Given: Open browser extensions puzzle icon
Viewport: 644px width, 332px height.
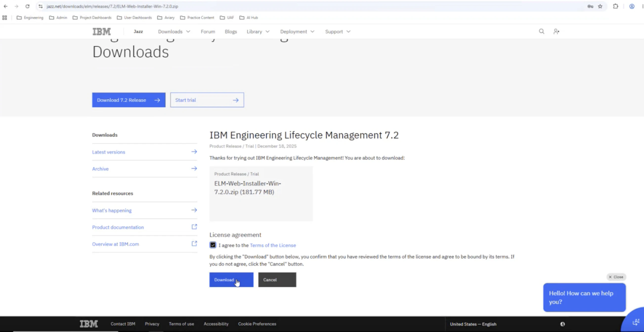Looking at the screenshot, I should coord(616,6).
